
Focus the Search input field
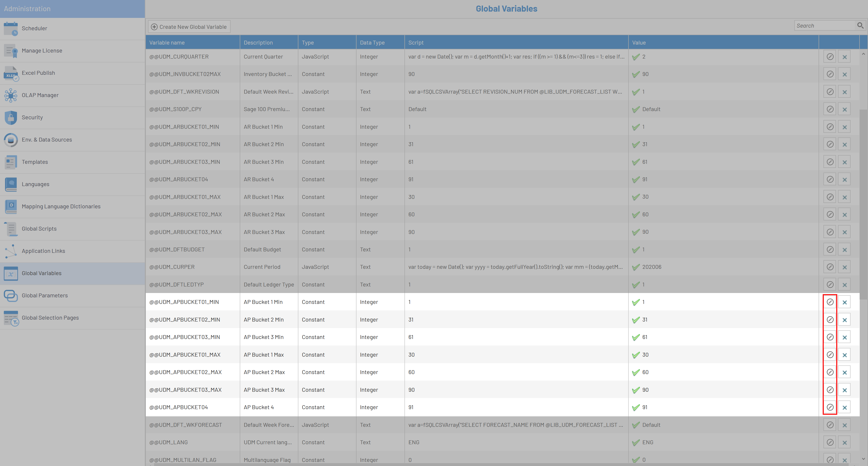coord(825,26)
